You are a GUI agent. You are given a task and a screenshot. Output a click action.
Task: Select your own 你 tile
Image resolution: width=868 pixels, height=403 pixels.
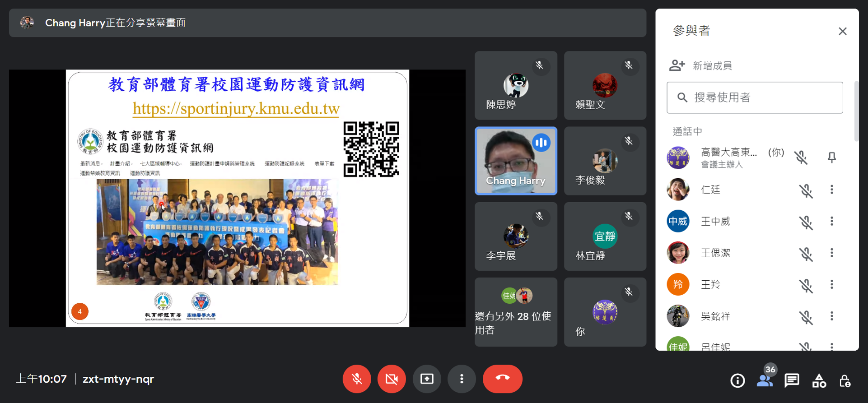point(605,312)
